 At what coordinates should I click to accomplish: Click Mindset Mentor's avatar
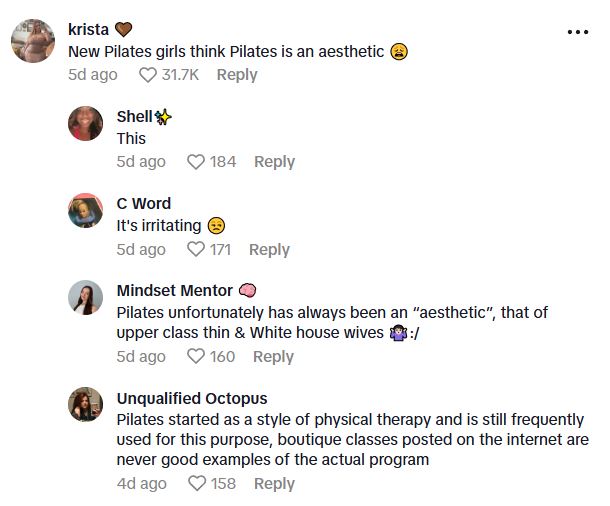tap(86, 298)
